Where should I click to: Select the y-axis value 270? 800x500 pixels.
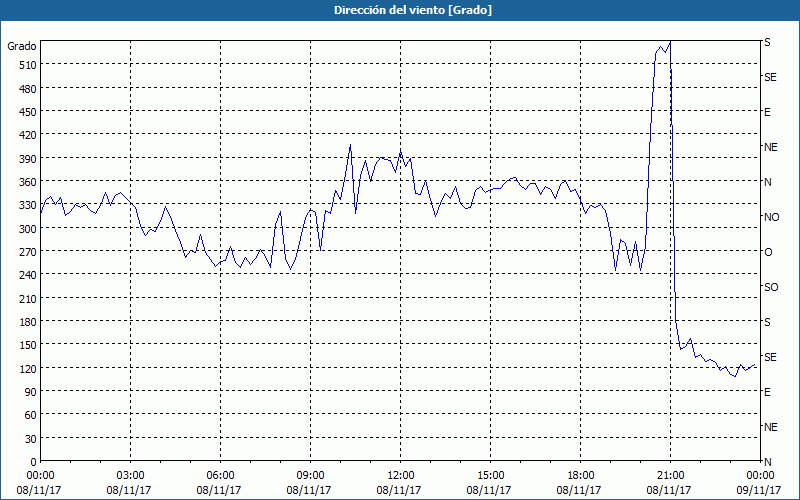pos(28,252)
